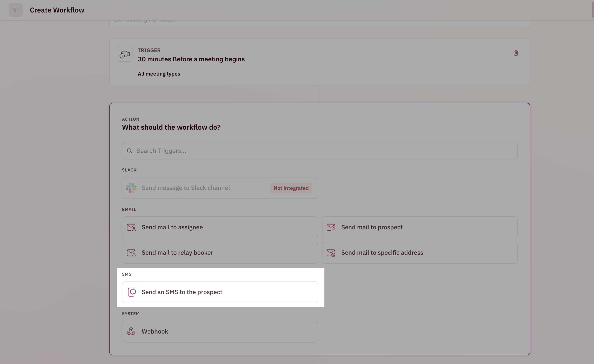Screen dimensions: 594x364
Task: Click the meeting trigger camera icon
Action: (125, 54)
